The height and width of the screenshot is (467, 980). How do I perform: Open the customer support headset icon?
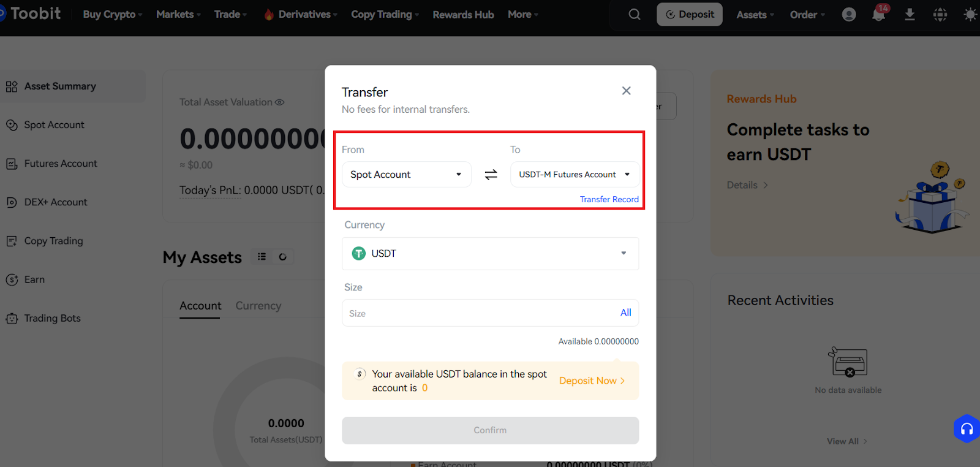point(967,428)
